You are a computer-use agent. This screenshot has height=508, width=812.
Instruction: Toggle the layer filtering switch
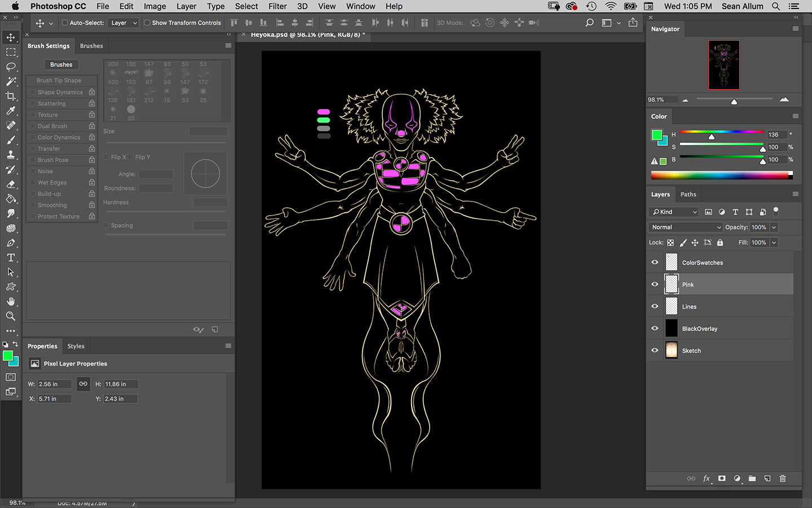(776, 212)
